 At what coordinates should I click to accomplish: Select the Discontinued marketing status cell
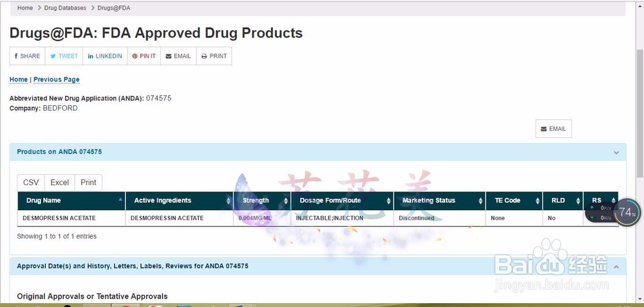tap(439, 218)
